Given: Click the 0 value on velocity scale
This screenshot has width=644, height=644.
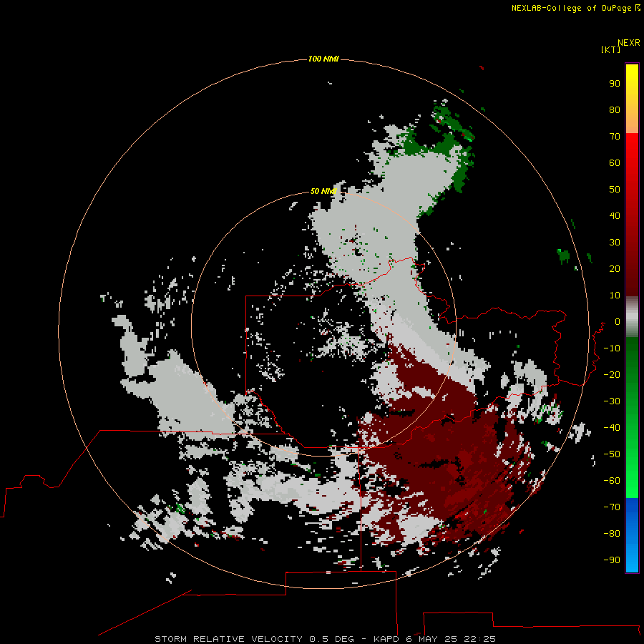Looking at the screenshot, I should (x=618, y=322).
